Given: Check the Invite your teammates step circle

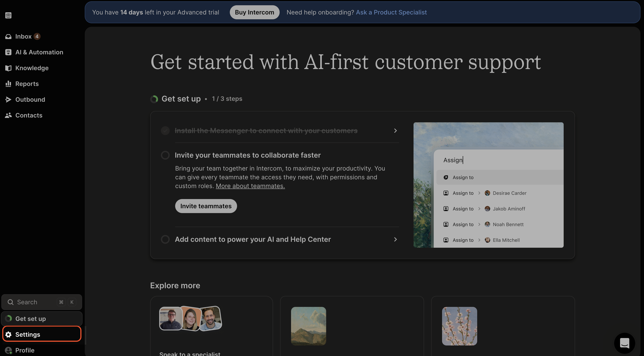Looking at the screenshot, I should click(x=165, y=155).
